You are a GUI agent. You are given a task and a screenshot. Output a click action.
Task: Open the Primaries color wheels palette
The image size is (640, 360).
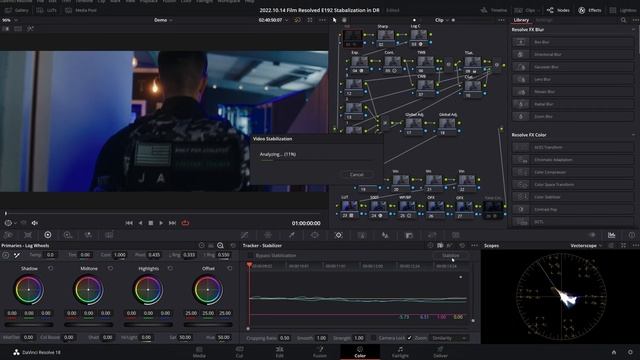(48, 235)
